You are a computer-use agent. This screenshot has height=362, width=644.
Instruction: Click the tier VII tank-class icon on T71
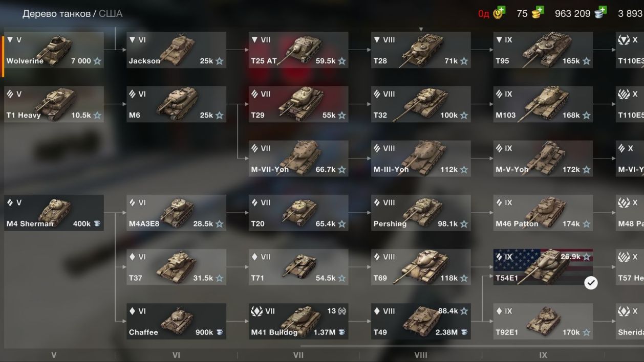pyautogui.click(x=255, y=257)
